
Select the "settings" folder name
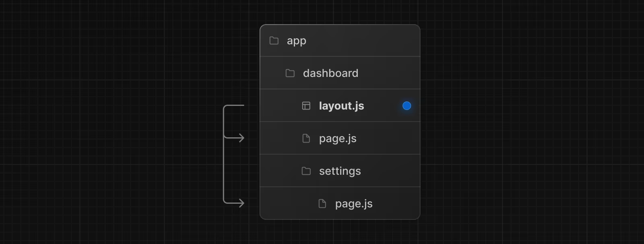[340, 172]
